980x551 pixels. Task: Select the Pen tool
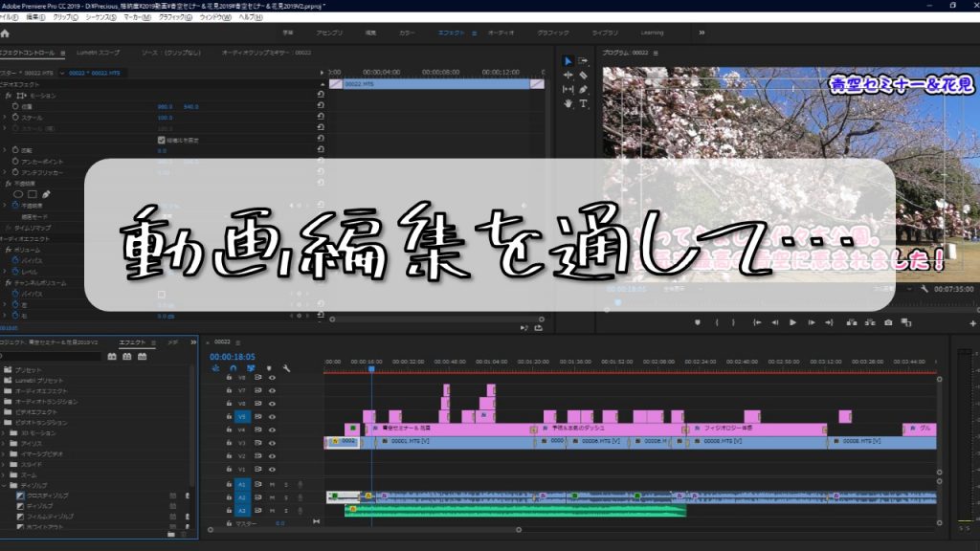tap(583, 89)
